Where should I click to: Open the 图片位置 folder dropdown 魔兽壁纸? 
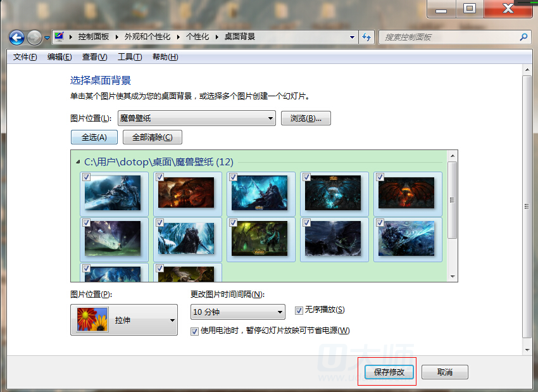click(x=196, y=118)
